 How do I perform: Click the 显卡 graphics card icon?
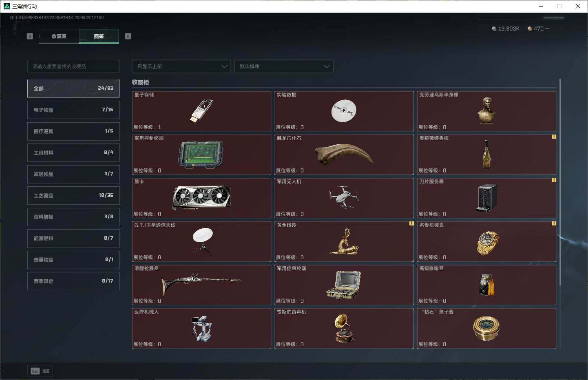pos(201,198)
